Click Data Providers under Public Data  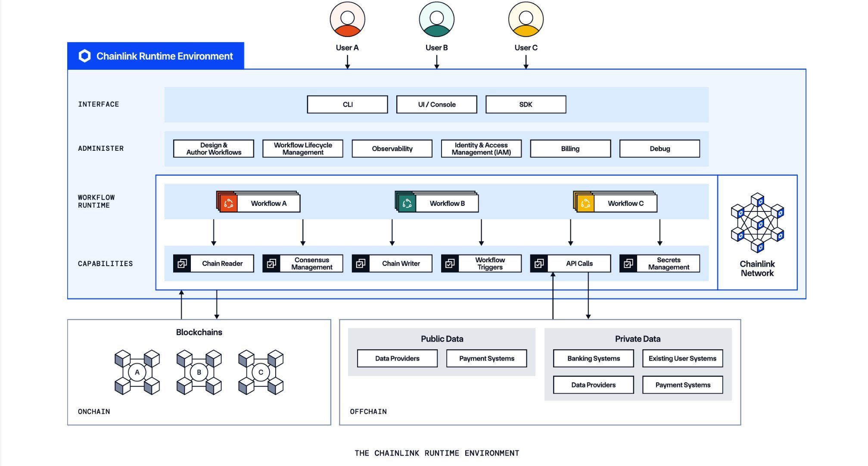click(397, 358)
